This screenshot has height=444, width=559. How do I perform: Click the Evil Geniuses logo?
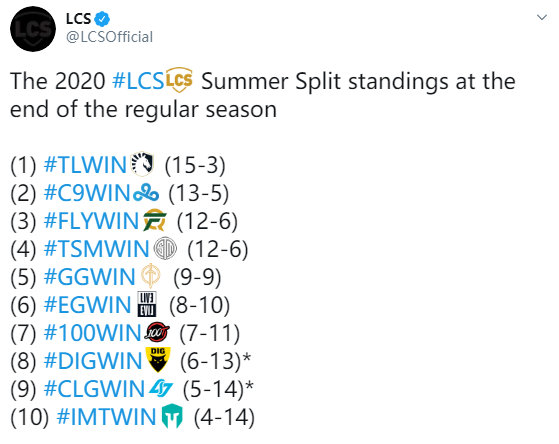[x=147, y=304]
